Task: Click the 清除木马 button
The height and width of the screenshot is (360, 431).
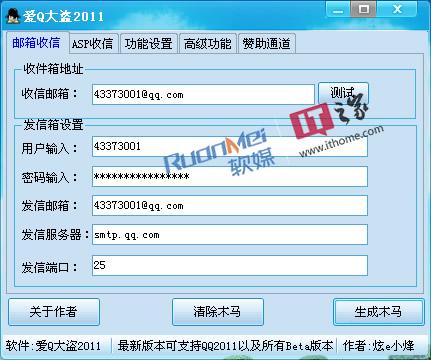Action: pyautogui.click(x=218, y=312)
